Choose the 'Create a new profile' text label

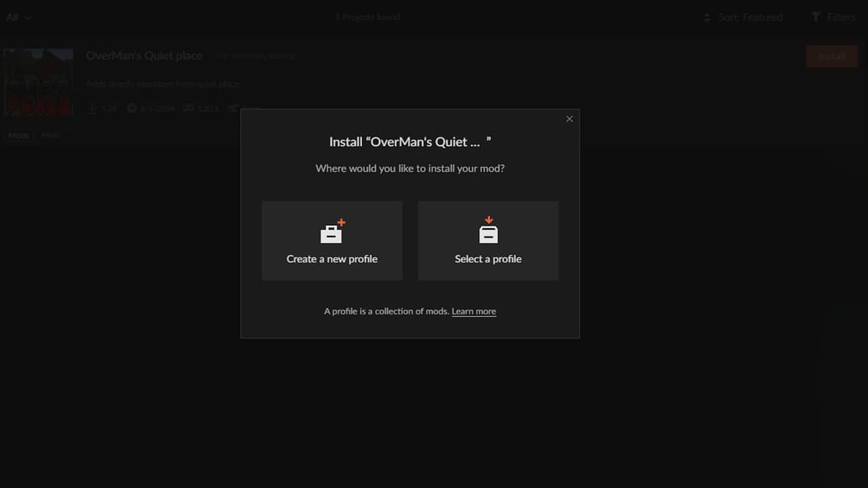(332, 259)
